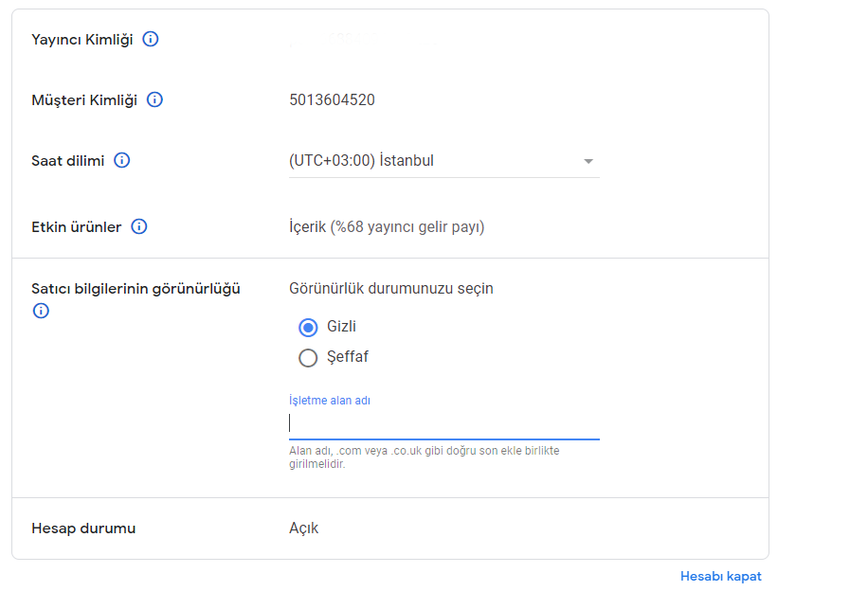Click the info icon under Satıcı bilgilerinin görünürlüğü
The image size is (868, 609).
pos(41,311)
